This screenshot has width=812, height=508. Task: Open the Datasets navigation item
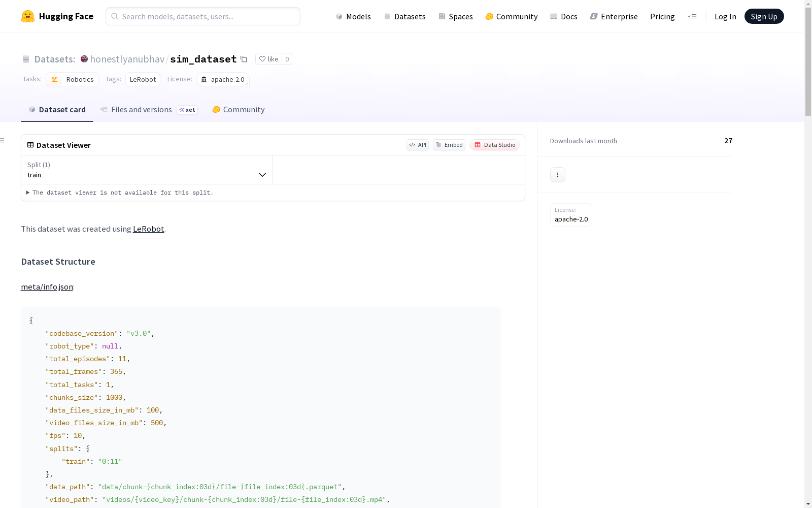[404, 16]
